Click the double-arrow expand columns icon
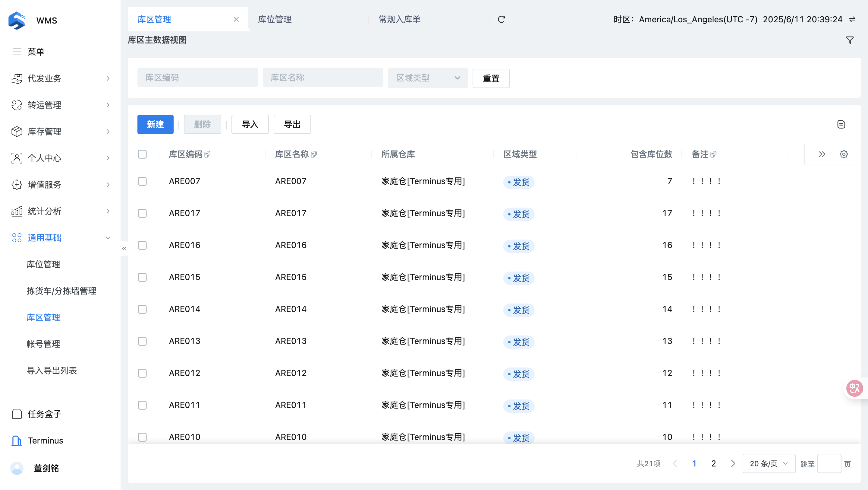Image resolution: width=868 pixels, height=490 pixels. [822, 154]
